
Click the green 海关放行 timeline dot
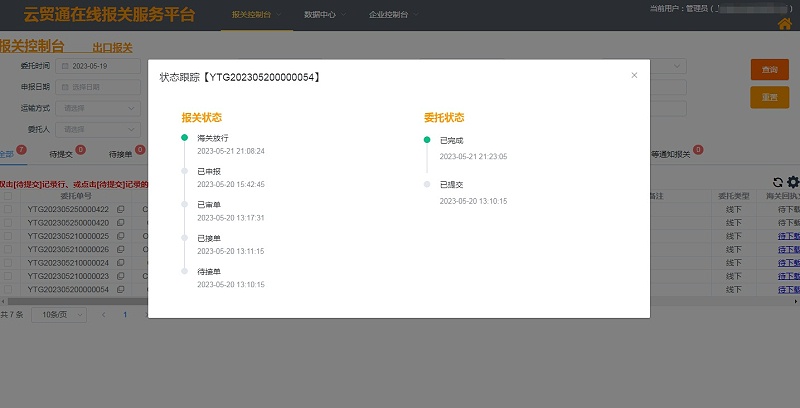pos(185,138)
